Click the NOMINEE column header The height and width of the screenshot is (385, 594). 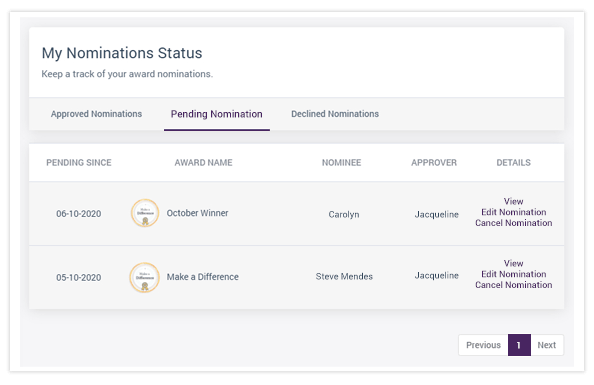[341, 163]
